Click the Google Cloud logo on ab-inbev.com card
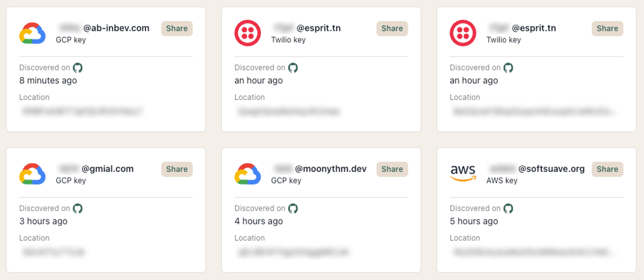Viewport: 644px width, 280px height. click(x=33, y=33)
